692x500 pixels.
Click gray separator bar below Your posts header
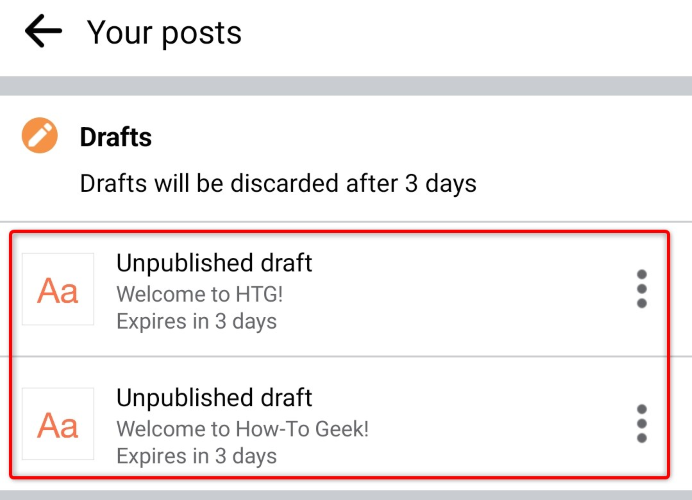(346, 86)
